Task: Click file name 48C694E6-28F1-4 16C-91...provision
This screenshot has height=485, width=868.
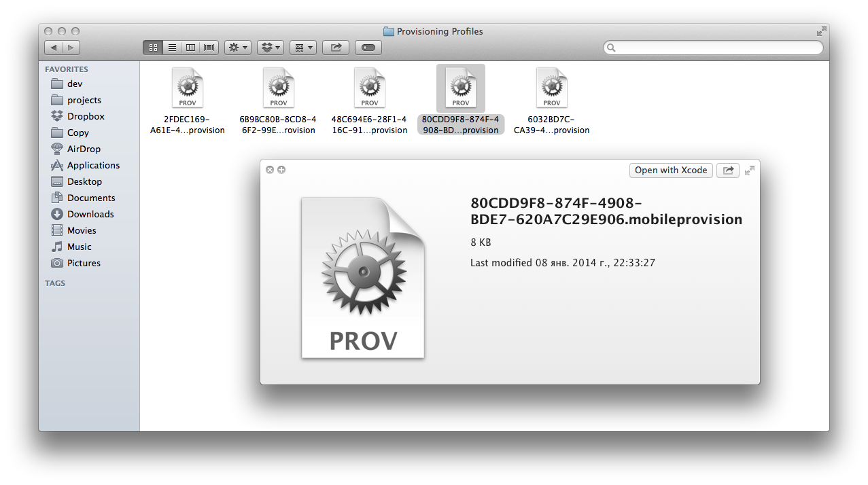Action: [369, 125]
